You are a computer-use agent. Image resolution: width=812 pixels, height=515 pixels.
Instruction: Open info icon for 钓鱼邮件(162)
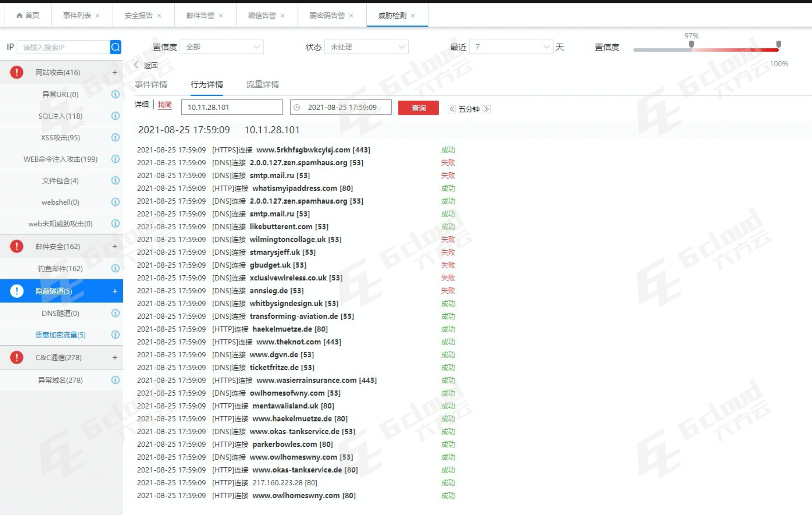point(115,268)
